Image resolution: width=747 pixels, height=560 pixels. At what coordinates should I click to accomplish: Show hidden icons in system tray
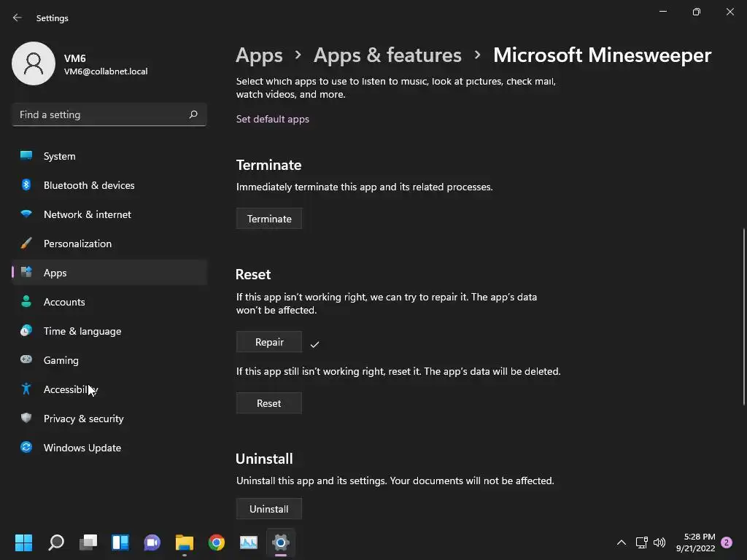coord(622,542)
